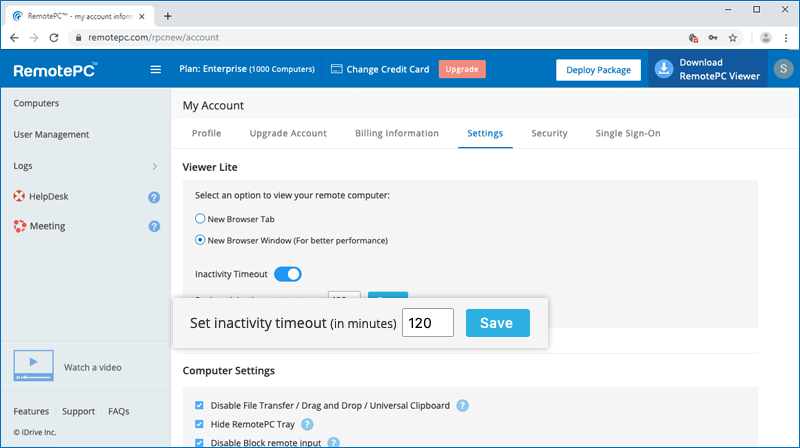Open the Single Sign-On tab
Screen dimensions: 800x448
pyautogui.click(x=628, y=133)
